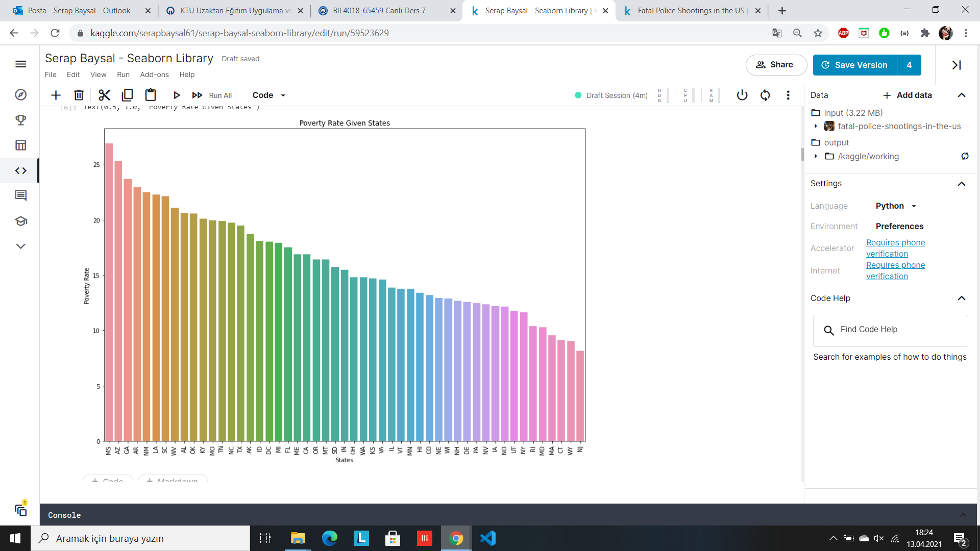Viewport: 980px width, 551px height.
Task: Open the Code cell type dropdown
Action: pyautogui.click(x=268, y=95)
